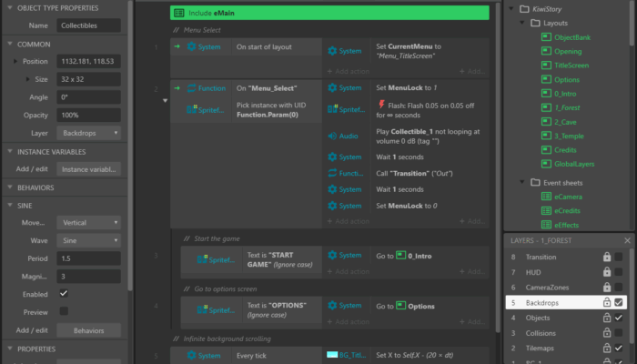Close the Layers panel
The image size is (637, 364).
point(626,240)
